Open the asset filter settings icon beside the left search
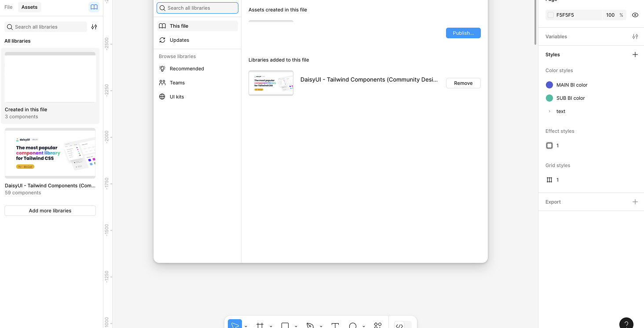This screenshot has height=328, width=644. coord(94,27)
